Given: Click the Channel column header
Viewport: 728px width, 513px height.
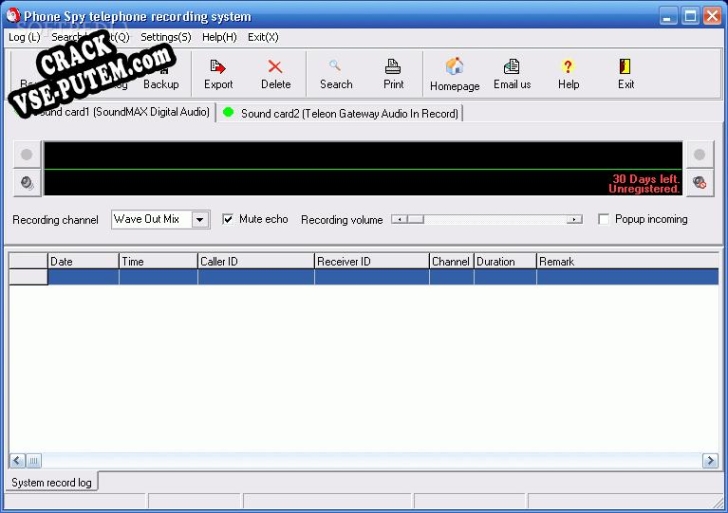Looking at the screenshot, I should pos(452,261).
